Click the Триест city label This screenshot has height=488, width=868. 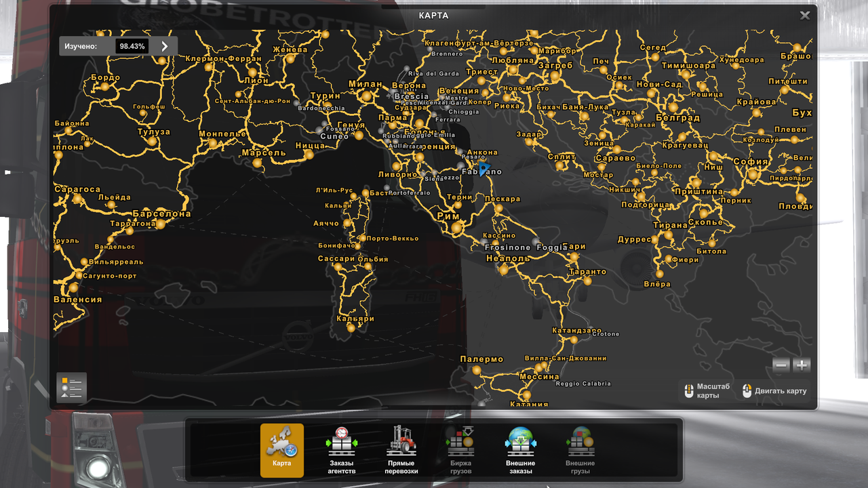(x=481, y=73)
